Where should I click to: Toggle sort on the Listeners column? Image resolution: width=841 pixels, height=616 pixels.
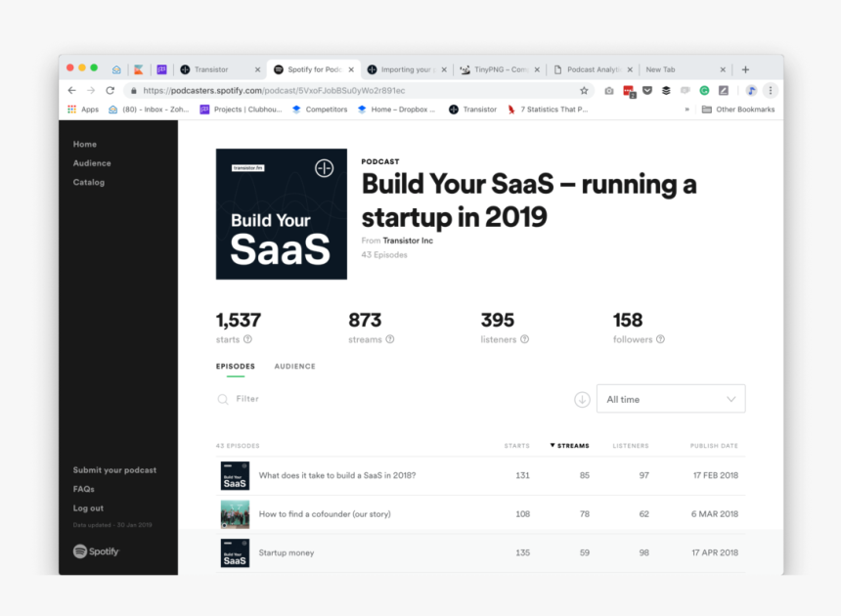pos(631,445)
